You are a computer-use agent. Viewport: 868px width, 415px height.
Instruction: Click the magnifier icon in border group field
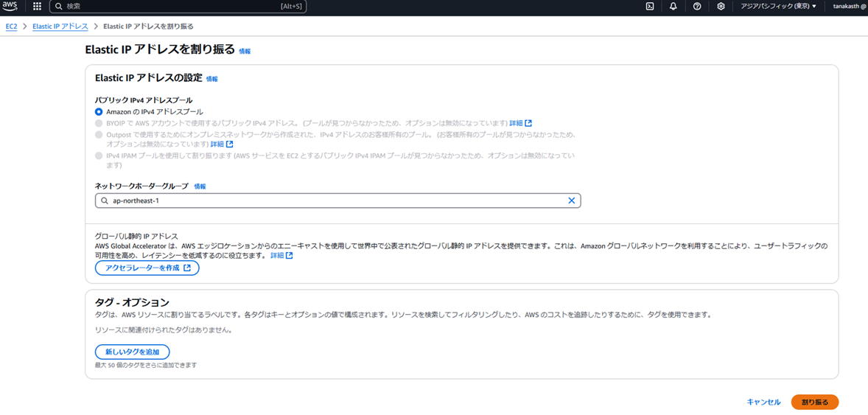pyautogui.click(x=104, y=200)
